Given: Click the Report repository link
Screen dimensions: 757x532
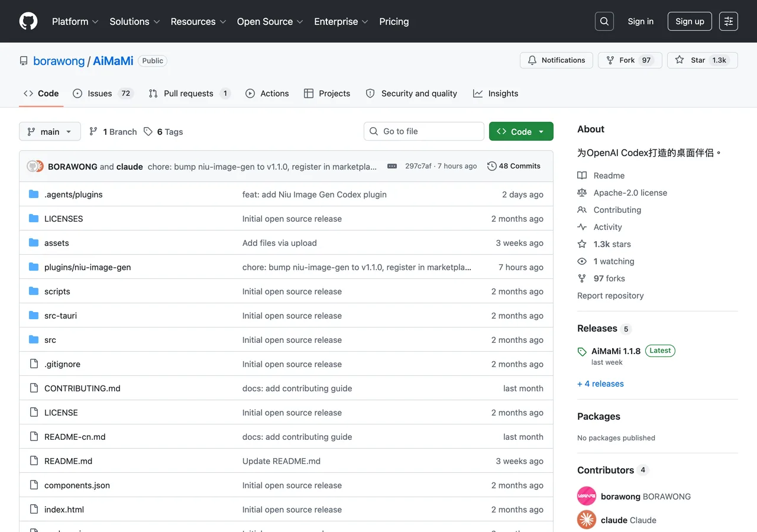Looking at the screenshot, I should (610, 296).
